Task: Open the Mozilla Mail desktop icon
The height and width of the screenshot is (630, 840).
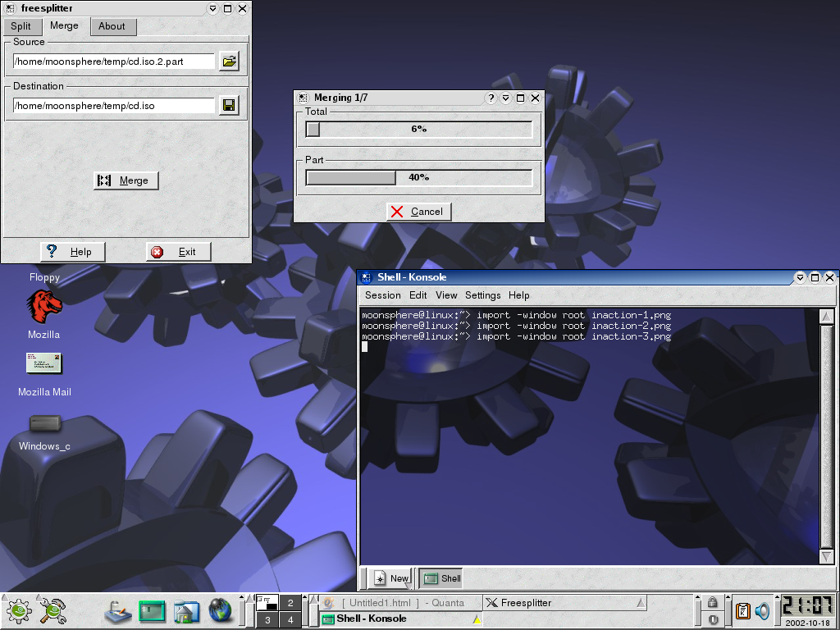Action: [x=44, y=363]
